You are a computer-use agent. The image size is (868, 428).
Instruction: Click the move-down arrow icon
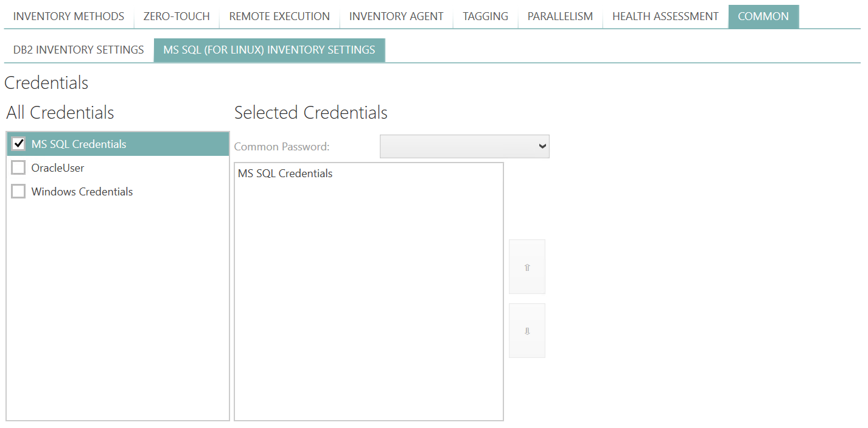(x=527, y=331)
